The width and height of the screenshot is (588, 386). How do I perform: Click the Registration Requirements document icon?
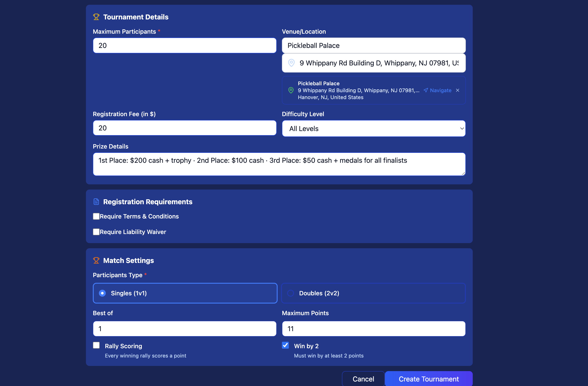pyautogui.click(x=96, y=202)
